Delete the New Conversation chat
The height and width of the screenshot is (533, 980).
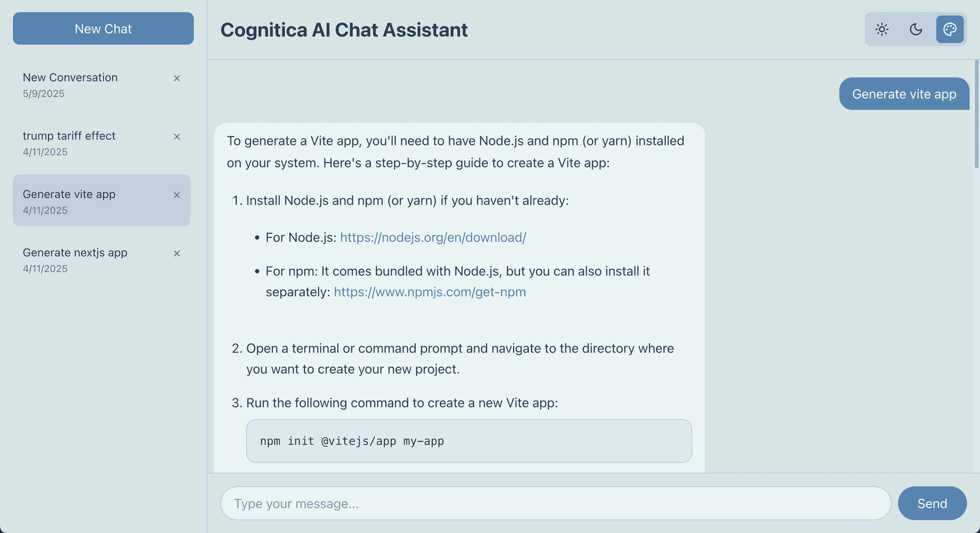[177, 78]
